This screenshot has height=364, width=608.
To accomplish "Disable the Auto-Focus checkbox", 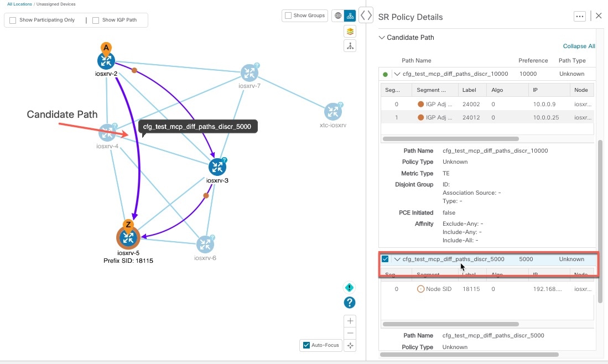I will point(305,345).
